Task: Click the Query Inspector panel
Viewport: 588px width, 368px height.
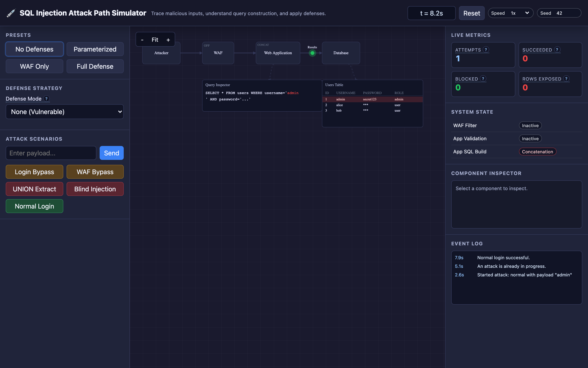Action: coord(262,96)
